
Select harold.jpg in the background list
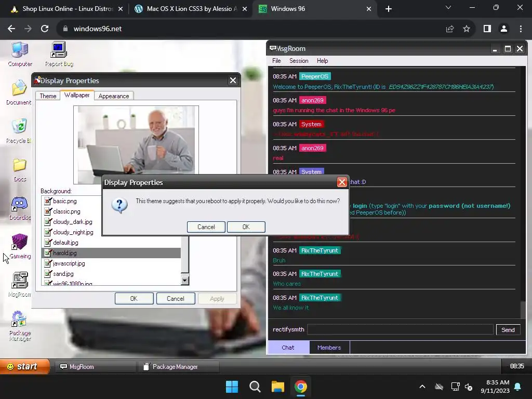pos(111,253)
